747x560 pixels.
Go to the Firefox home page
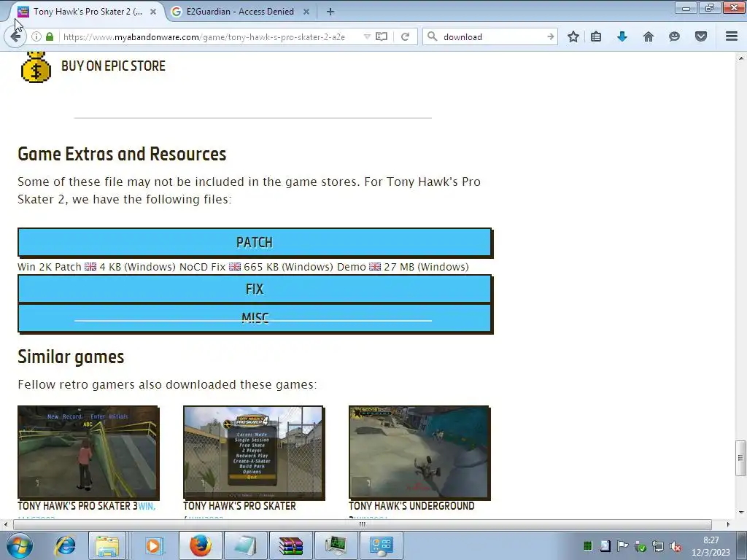click(649, 36)
